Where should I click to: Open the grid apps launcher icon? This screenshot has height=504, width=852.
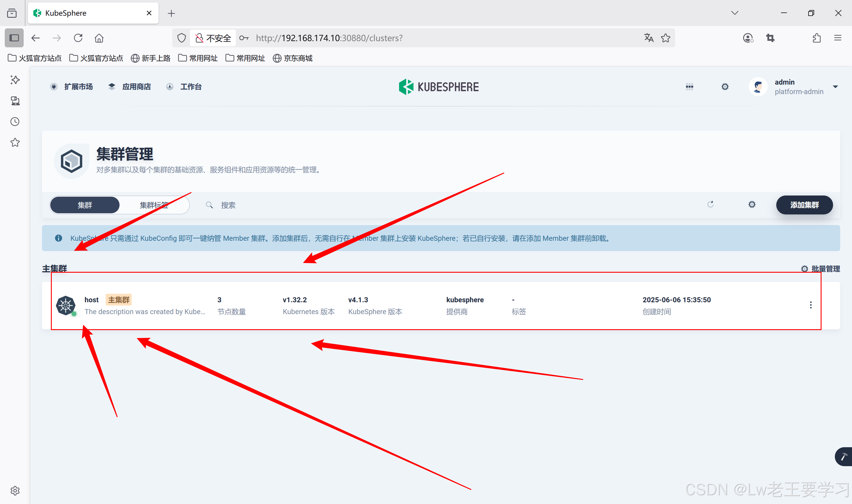[689, 87]
